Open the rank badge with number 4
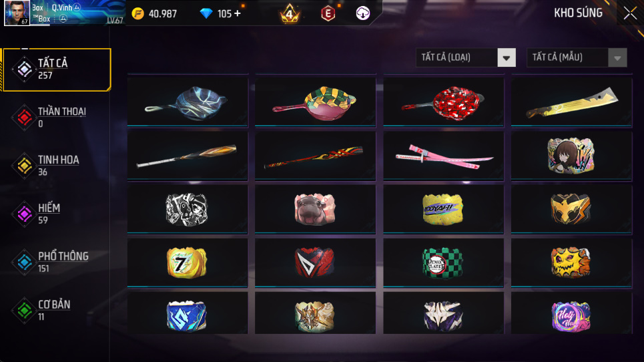This screenshot has width=644, height=362. (290, 13)
